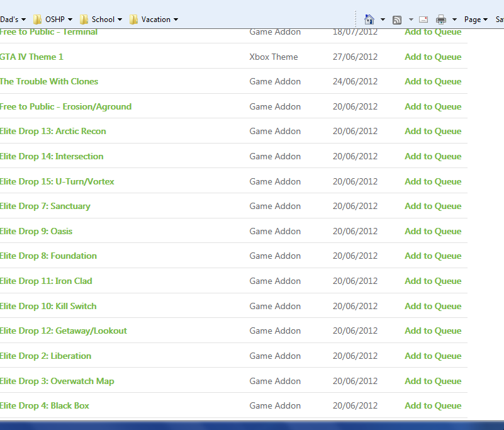Open Free to Public - Erosion/Aground link

tap(65, 107)
